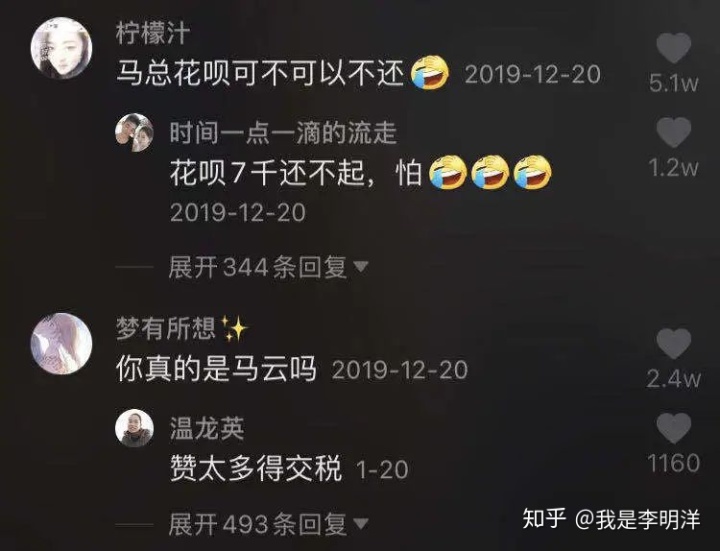Select reply text 赞太多得交税
The height and width of the screenshot is (551, 720).
[256, 468]
